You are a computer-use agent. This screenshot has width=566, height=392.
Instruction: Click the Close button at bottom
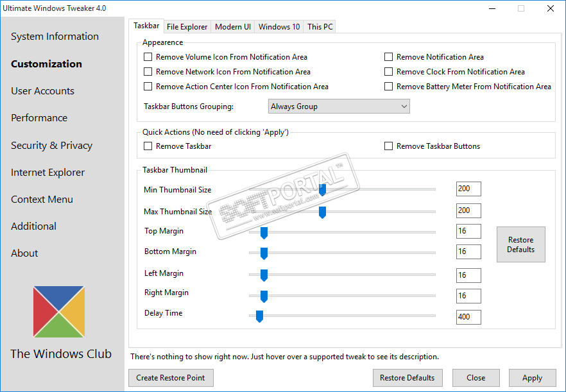click(x=476, y=378)
